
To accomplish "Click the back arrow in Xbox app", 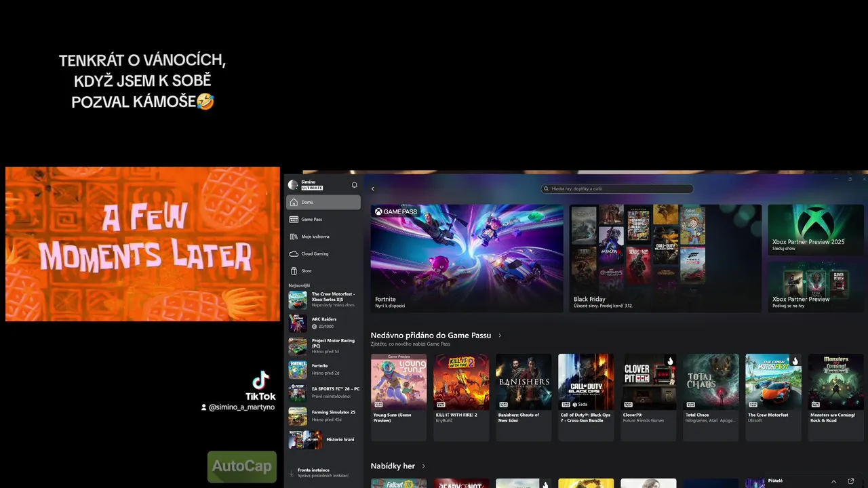I will 372,189.
